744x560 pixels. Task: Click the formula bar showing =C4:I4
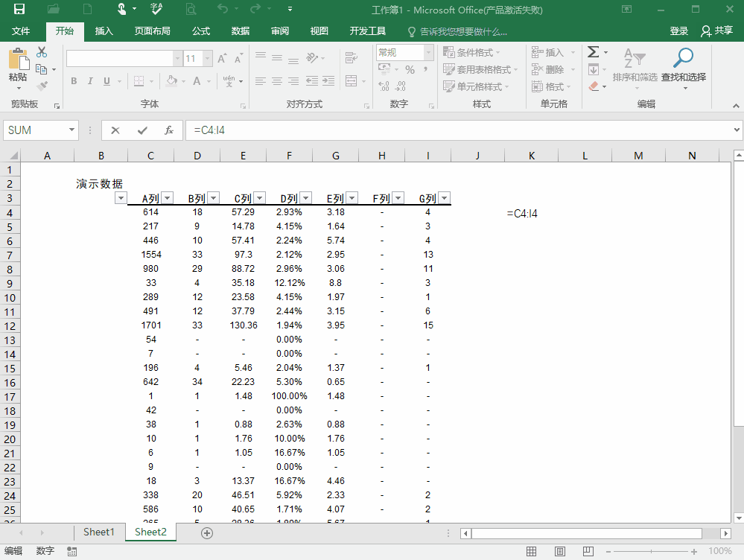point(298,130)
